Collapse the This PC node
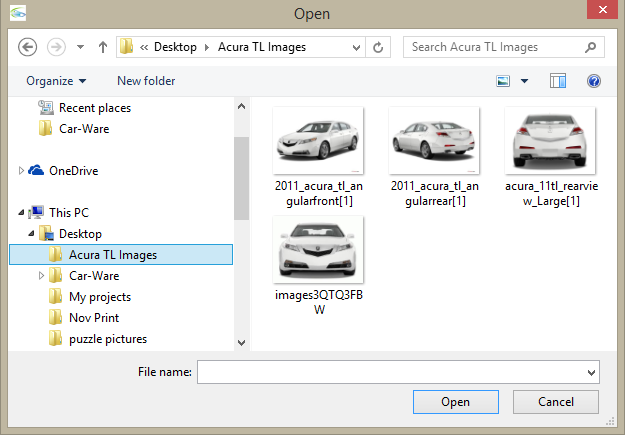 [21, 213]
